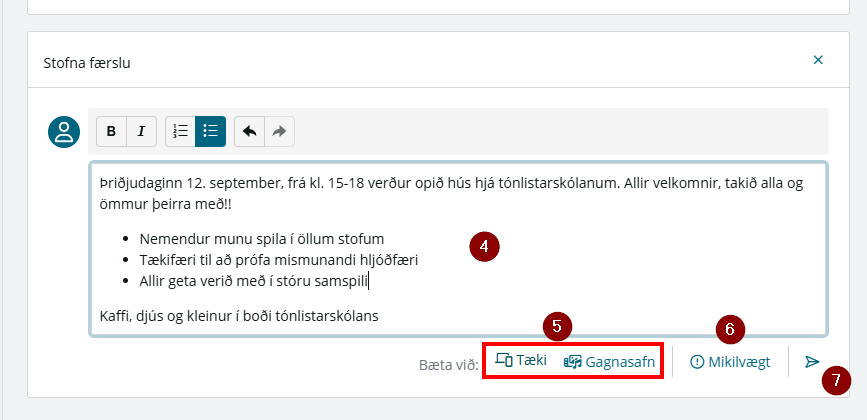Undo the last edit with the undo arrow

(249, 131)
